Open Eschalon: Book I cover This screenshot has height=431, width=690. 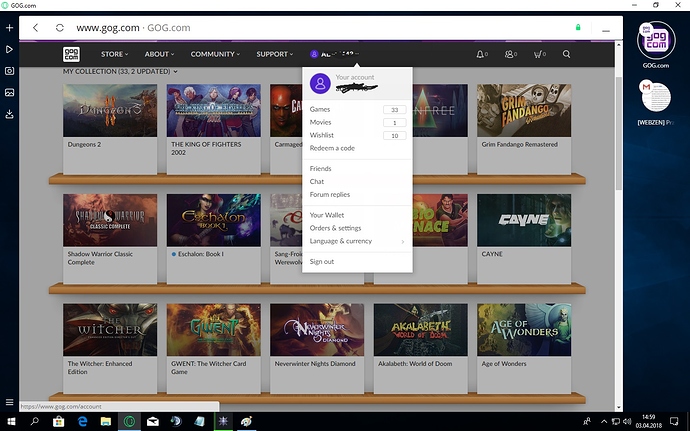pyautogui.click(x=213, y=220)
